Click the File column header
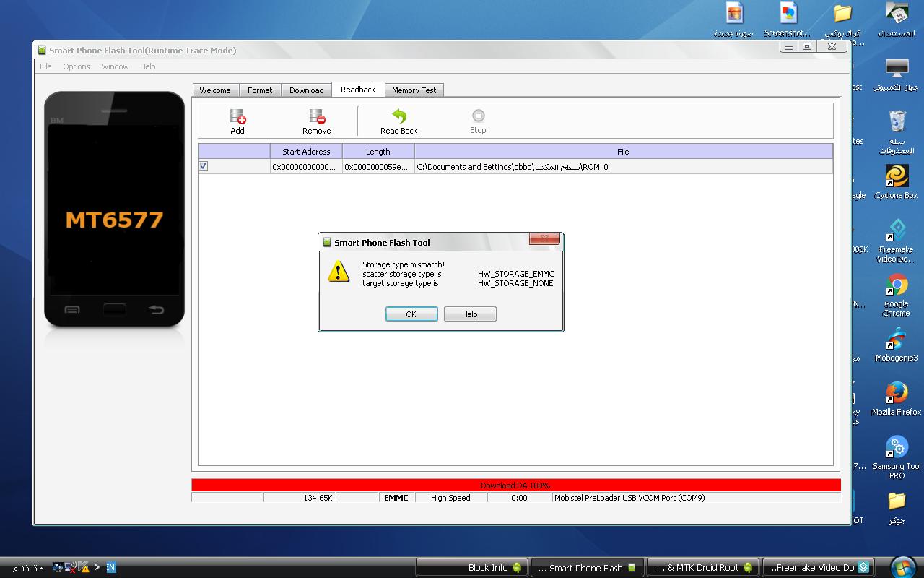924x578 pixels. click(623, 152)
